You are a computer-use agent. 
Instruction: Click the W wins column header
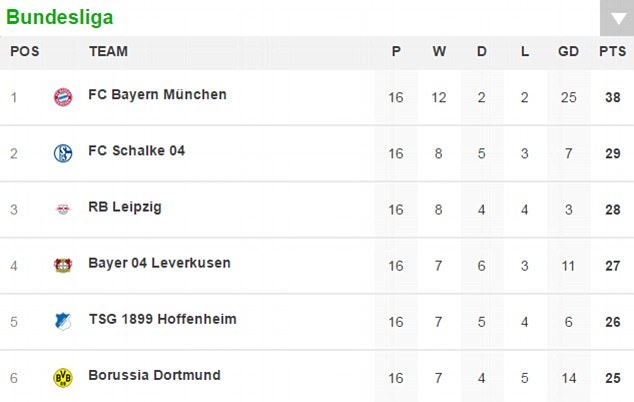point(439,52)
